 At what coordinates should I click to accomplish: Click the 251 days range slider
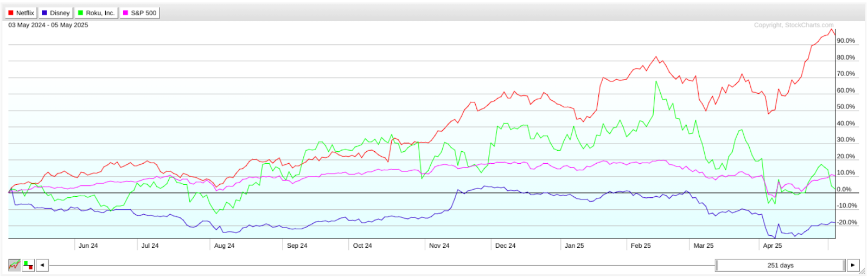tap(780, 265)
